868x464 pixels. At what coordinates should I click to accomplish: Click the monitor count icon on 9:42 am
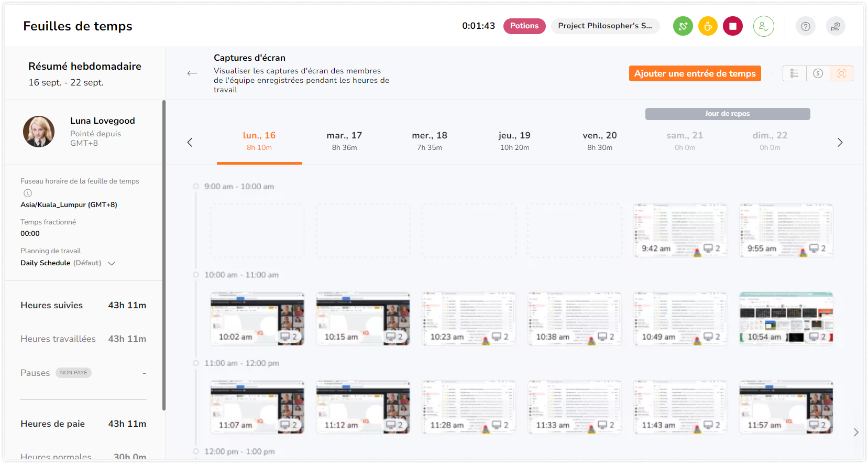click(x=708, y=249)
